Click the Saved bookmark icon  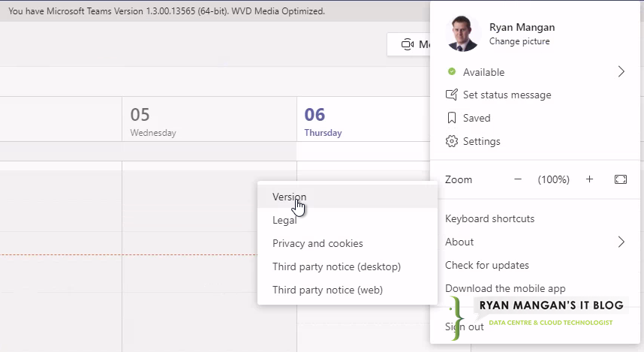click(451, 118)
